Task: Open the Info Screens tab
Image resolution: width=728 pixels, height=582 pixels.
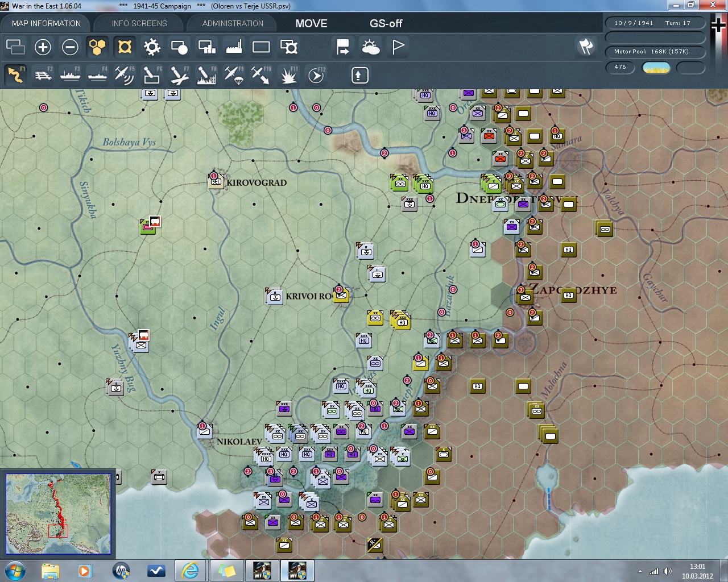Action: pos(139,23)
